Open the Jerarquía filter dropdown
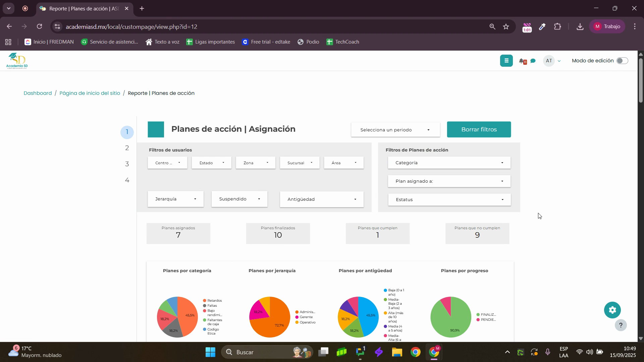Image resolution: width=644 pixels, height=362 pixels. [x=175, y=199]
